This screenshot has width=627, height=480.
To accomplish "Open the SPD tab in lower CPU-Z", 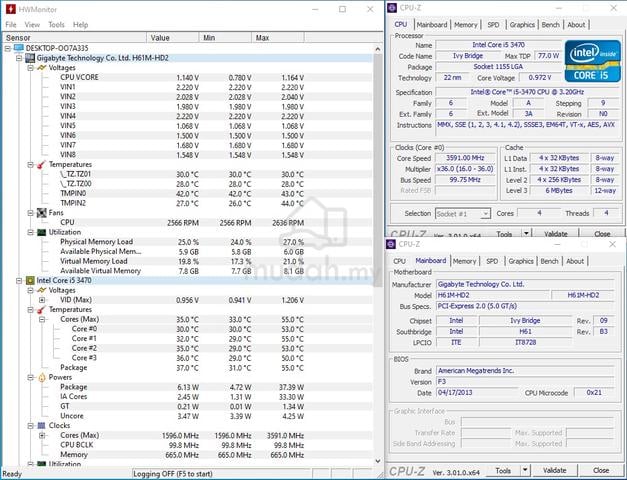I will (492, 261).
